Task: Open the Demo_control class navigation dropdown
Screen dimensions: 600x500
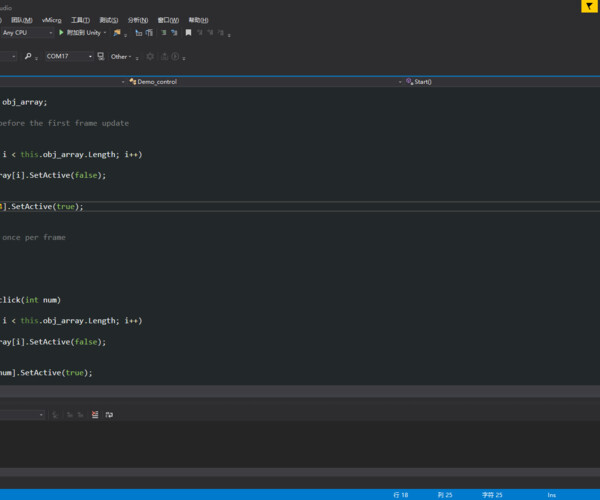Action: coord(264,81)
